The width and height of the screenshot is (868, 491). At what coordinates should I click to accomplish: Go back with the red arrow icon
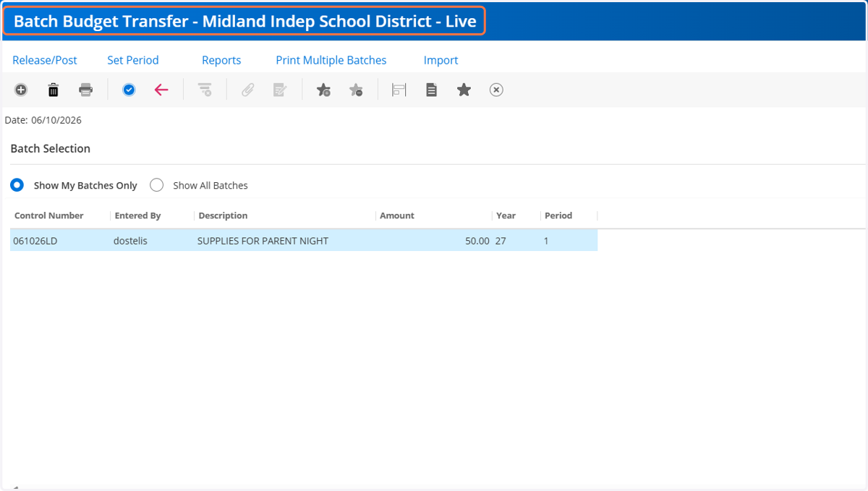[161, 90]
